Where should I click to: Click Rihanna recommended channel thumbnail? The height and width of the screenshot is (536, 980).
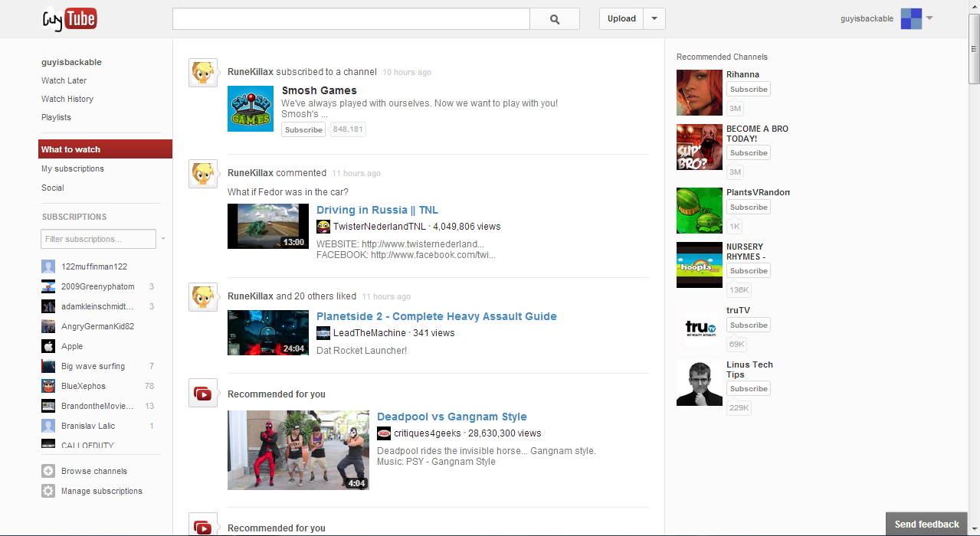[700, 93]
